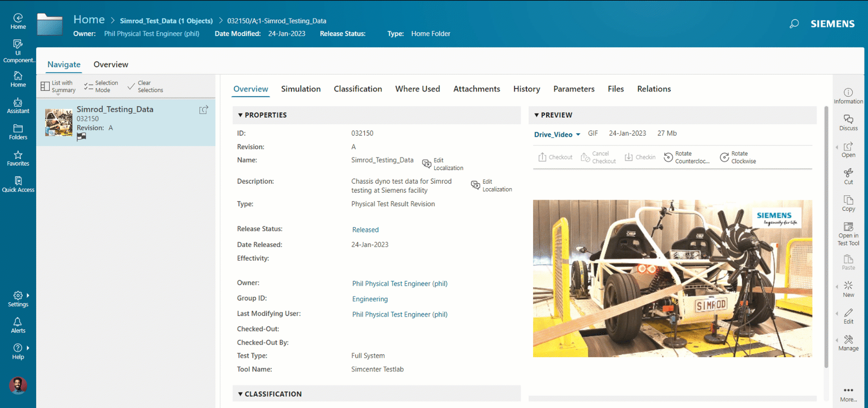Click the Released status link

[x=365, y=230]
